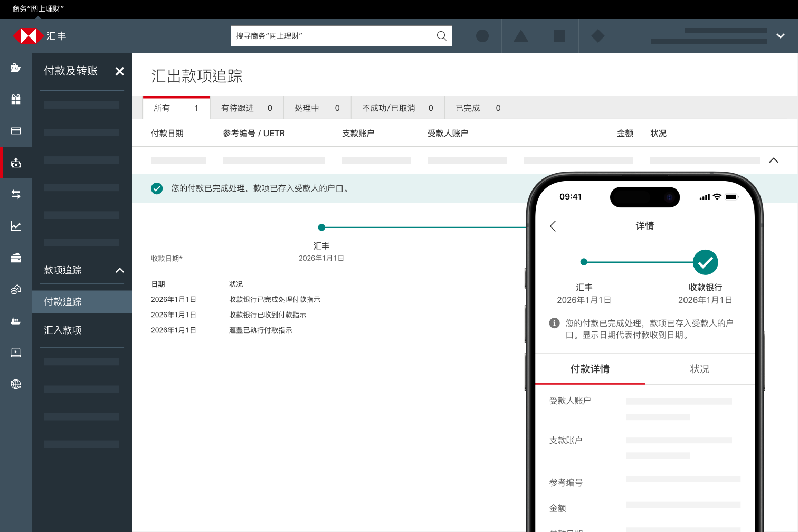Viewport: 798px width, 532px height.
Task: Expand the user profile dropdown chevron
Action: (781, 36)
